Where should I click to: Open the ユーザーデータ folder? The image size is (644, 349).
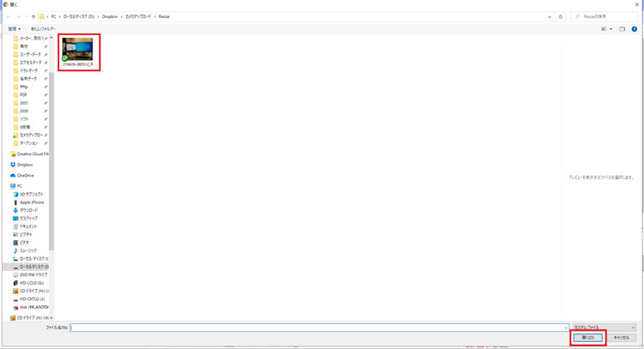30,55
